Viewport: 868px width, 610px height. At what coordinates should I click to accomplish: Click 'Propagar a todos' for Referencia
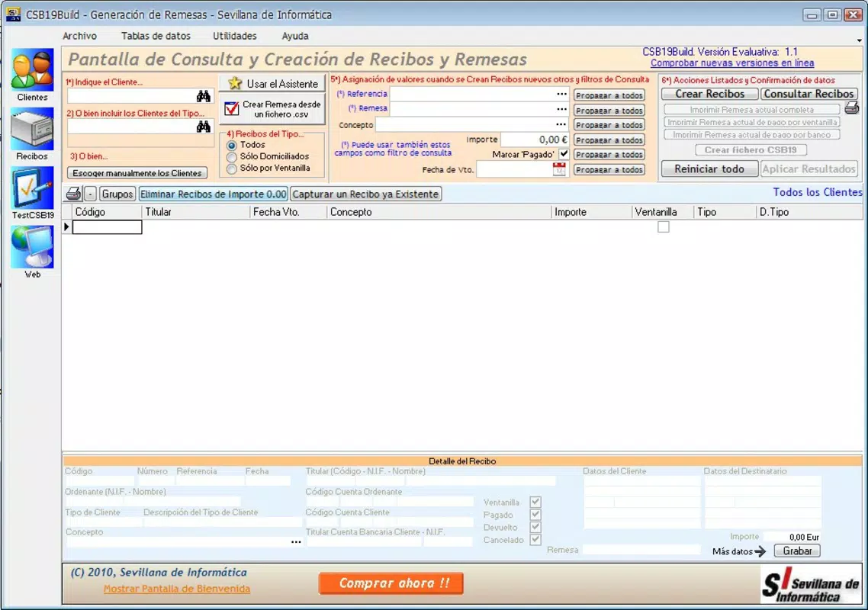609,95
